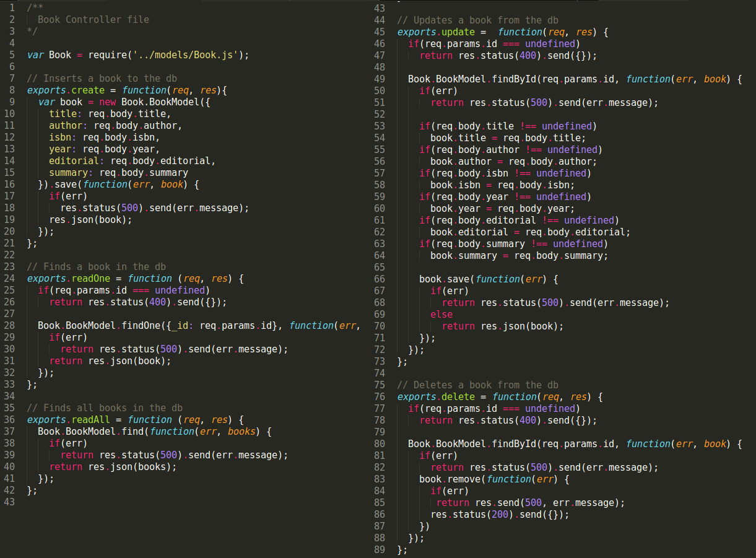Click 'book.editorial = req.body.editorial;' line
This screenshot has width=756, height=558.
tap(531, 232)
